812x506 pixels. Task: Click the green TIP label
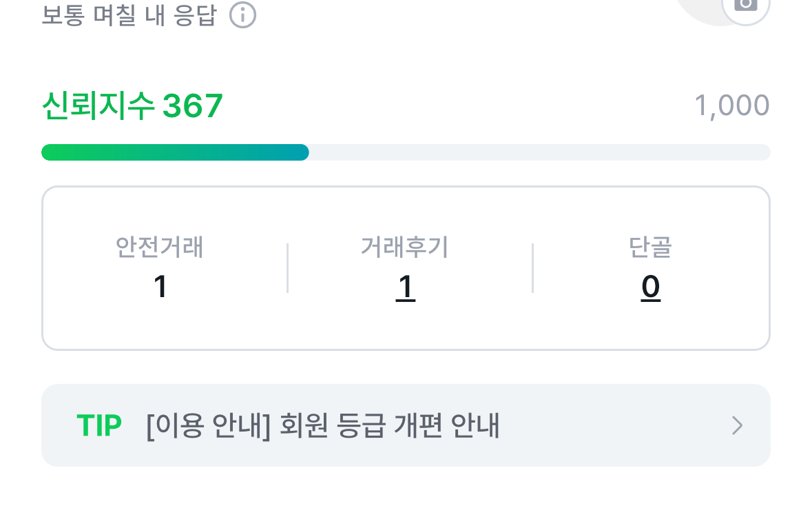tap(99, 426)
